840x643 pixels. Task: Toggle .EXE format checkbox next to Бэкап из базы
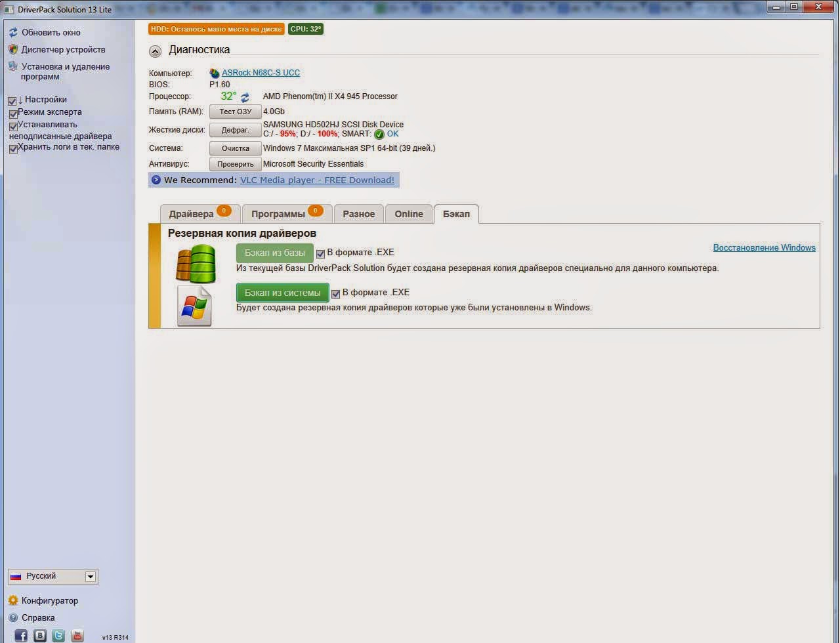[320, 253]
